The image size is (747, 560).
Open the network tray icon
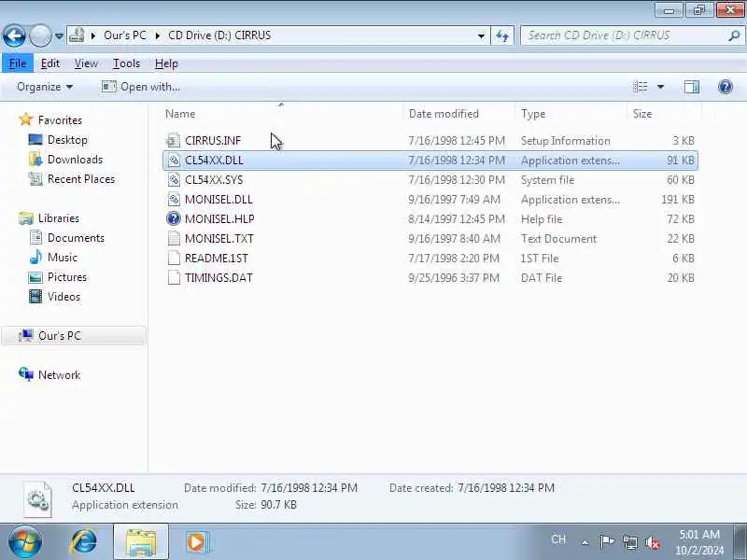point(629,542)
